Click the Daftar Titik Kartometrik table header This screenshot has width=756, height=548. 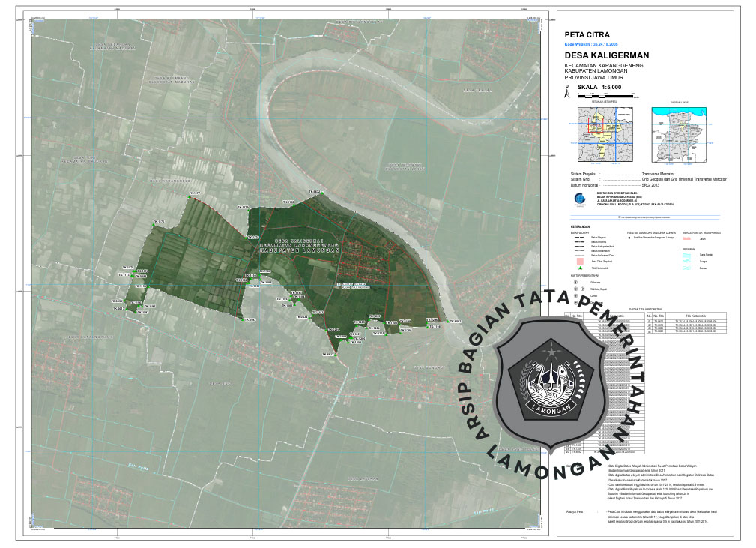(x=644, y=309)
